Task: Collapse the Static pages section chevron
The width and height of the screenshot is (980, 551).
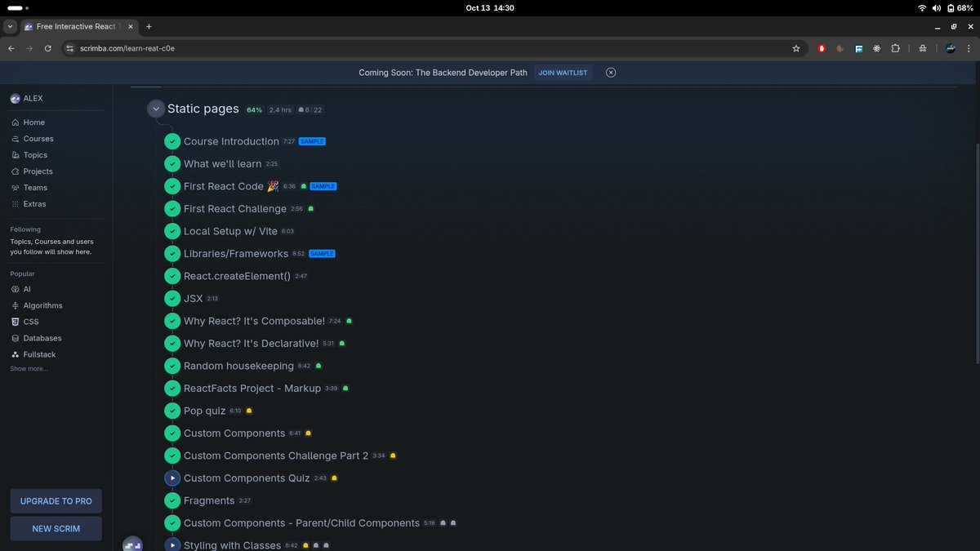Action: [x=156, y=109]
